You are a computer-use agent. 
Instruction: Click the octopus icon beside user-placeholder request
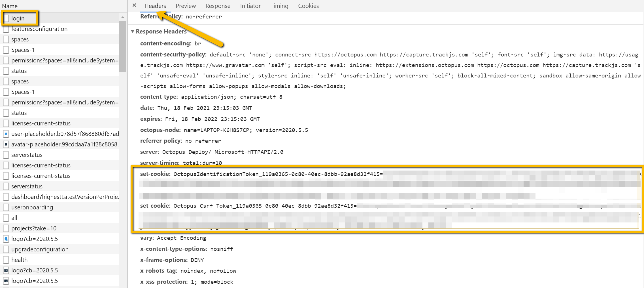6,134
